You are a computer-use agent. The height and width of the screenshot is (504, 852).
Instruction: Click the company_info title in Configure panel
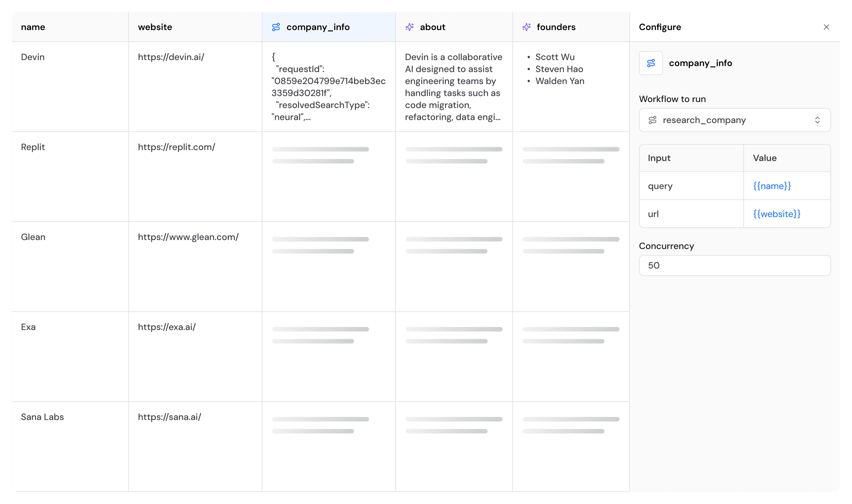pyautogui.click(x=700, y=63)
